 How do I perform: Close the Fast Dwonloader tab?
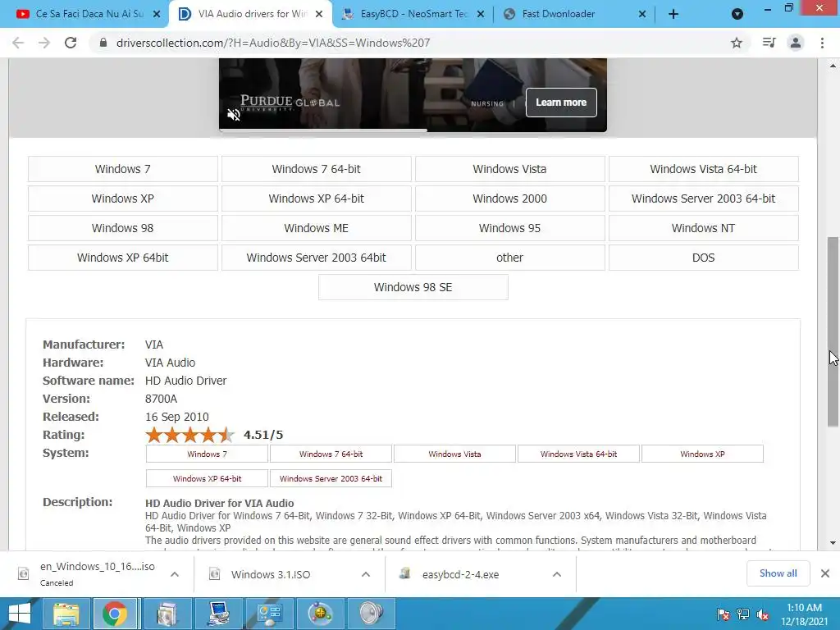click(642, 14)
